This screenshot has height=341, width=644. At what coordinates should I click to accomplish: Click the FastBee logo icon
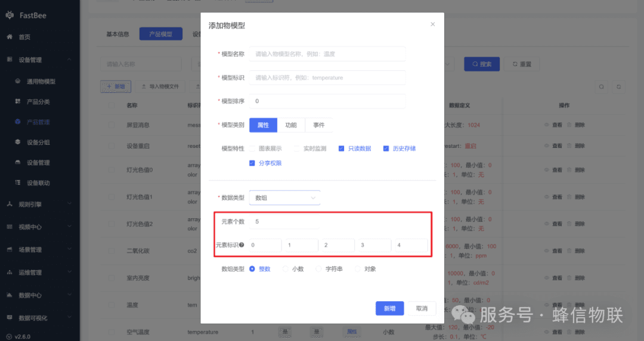click(10, 15)
